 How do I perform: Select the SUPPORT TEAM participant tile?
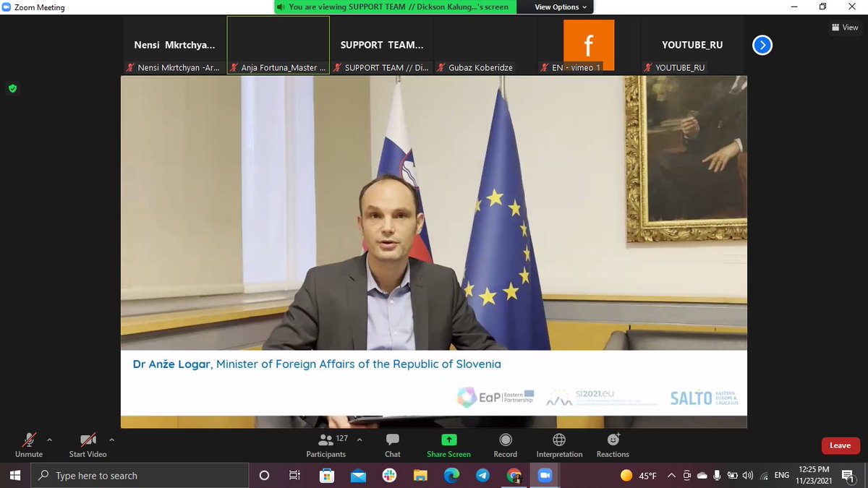(x=382, y=45)
